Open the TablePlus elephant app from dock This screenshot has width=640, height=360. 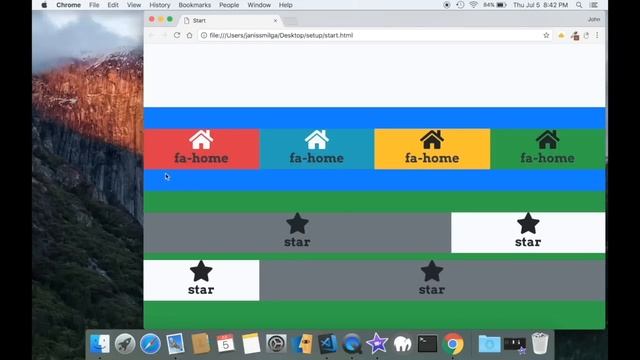[402, 344]
